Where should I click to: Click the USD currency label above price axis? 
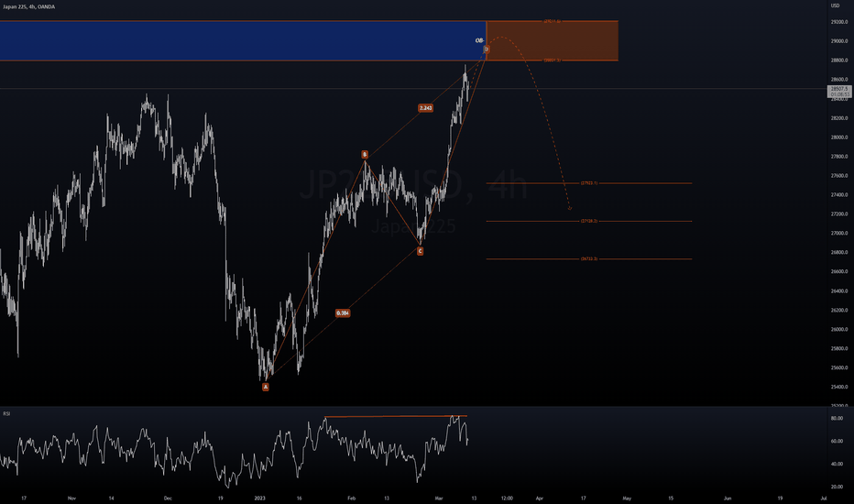click(835, 5)
